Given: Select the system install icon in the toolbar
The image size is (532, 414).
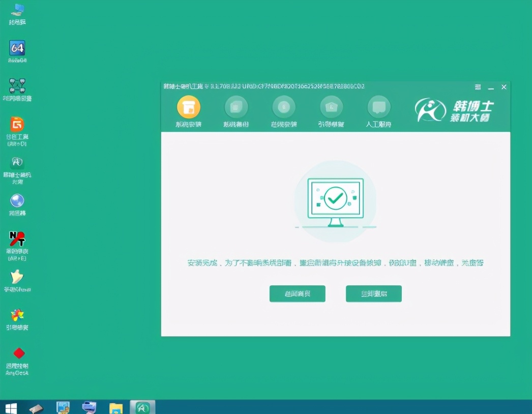Looking at the screenshot, I should (189, 107).
